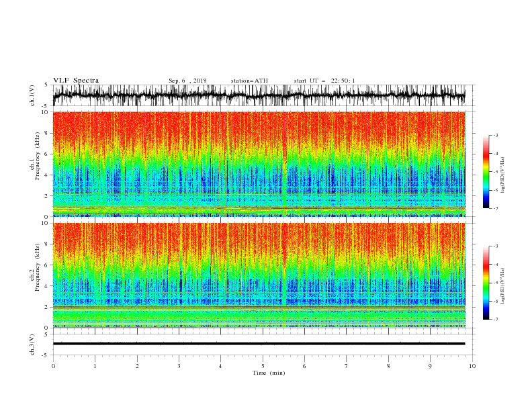The width and height of the screenshot is (532, 411).
Task: Click the ch.3 flat waveform trace
Action: (x=259, y=344)
